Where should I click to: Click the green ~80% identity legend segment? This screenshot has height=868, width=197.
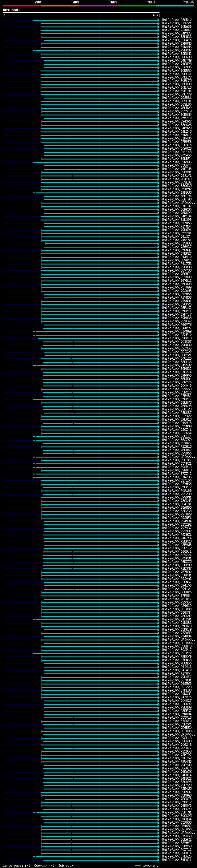tap(137, 6)
